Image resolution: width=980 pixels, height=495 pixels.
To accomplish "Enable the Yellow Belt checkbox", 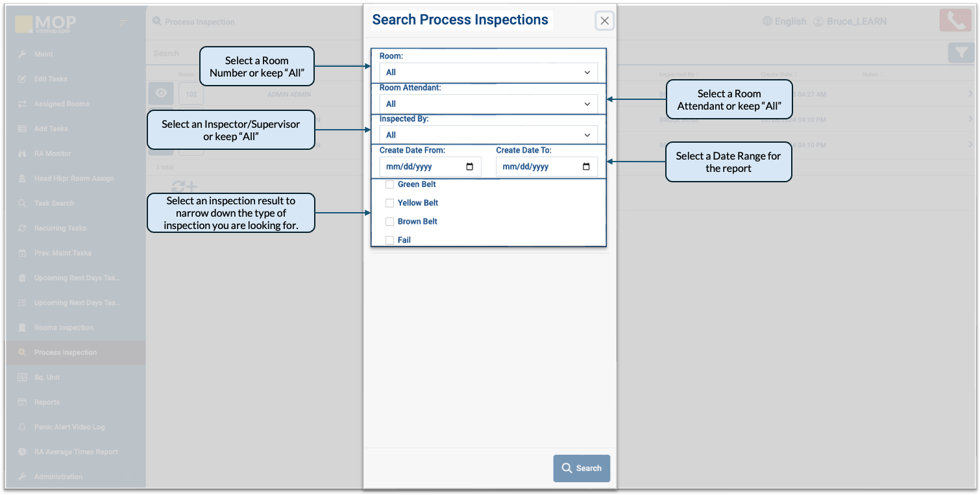I will coord(390,203).
